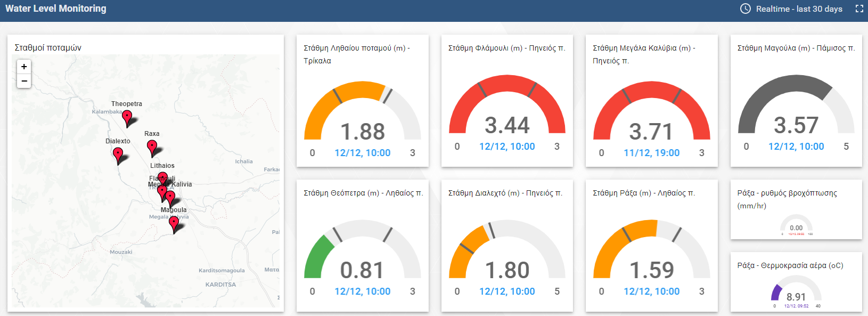Click the 8.91 air temperature reading
This screenshot has width=868, height=316.
point(796,297)
